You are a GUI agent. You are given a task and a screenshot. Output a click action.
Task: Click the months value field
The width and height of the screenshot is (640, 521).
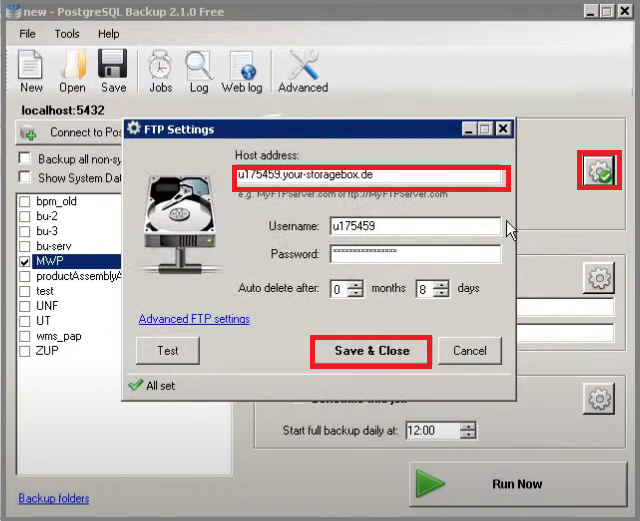(x=340, y=289)
